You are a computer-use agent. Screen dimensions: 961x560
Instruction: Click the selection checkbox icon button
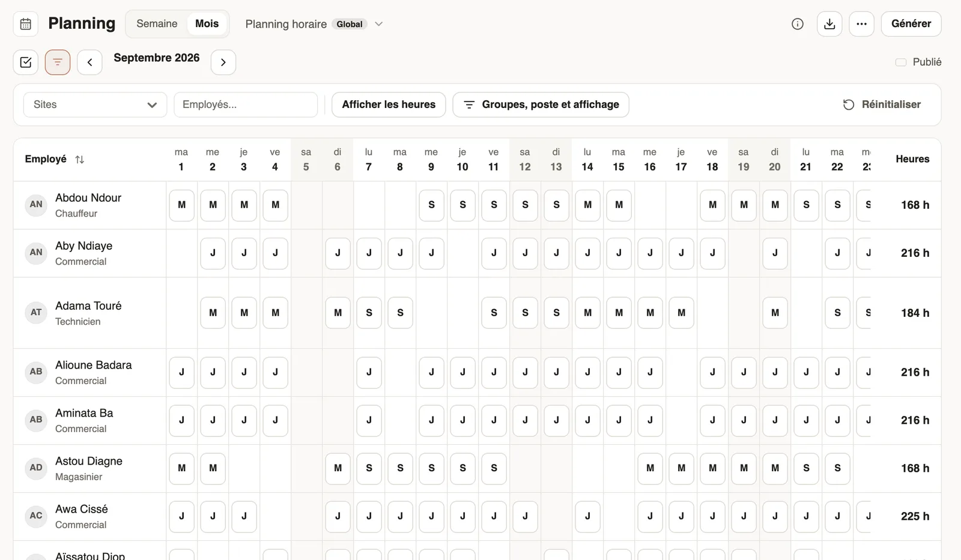26,62
